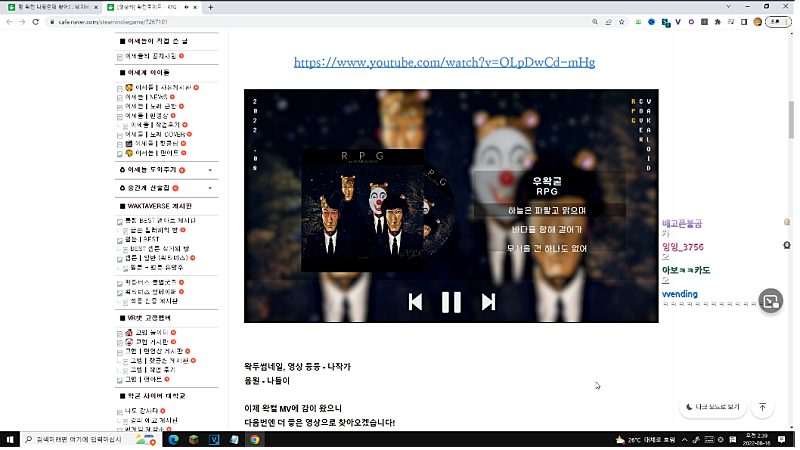Open the blue V app on the taskbar
800x450 pixels.
point(214,439)
